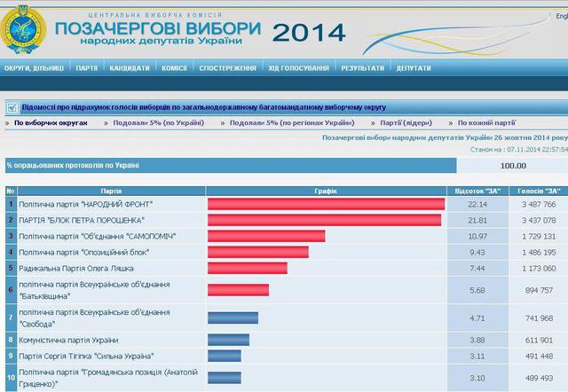568x392 pixels.
Task: Open the 'ОКРУГИ, ДІЛЬНИЦІ' menu
Action: pyautogui.click(x=33, y=68)
